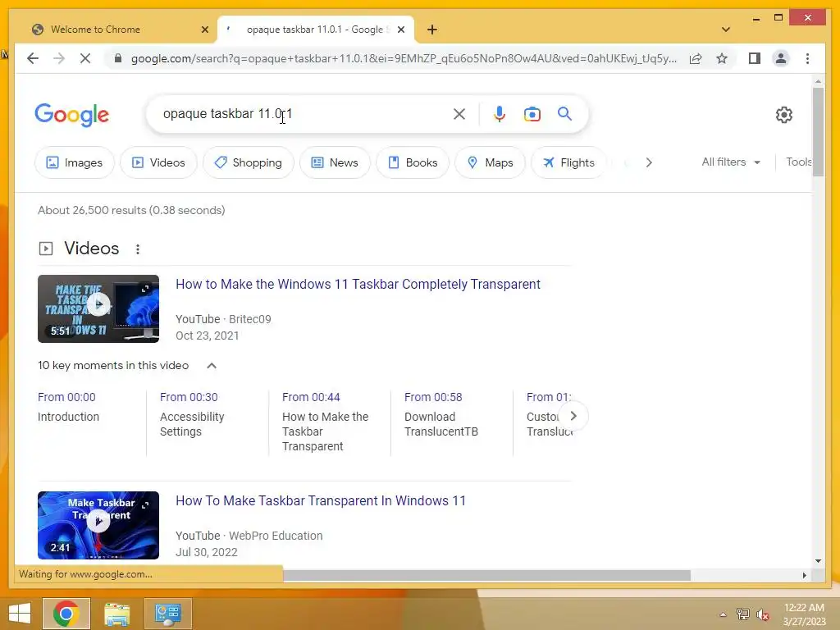The width and height of the screenshot is (840, 630).
Task: Open the taskbar clock and date
Action: (x=804, y=614)
